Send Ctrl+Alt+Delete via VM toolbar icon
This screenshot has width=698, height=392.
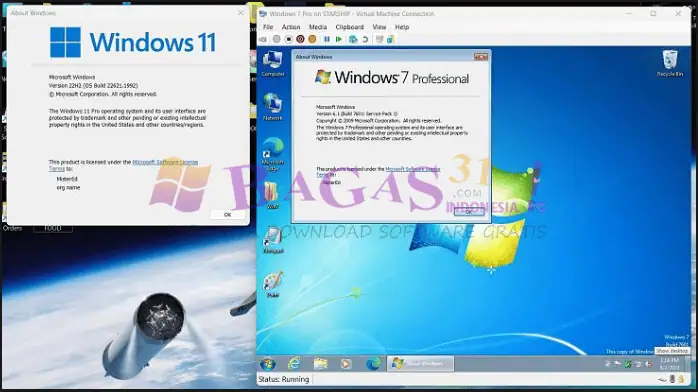pyautogui.click(x=263, y=40)
